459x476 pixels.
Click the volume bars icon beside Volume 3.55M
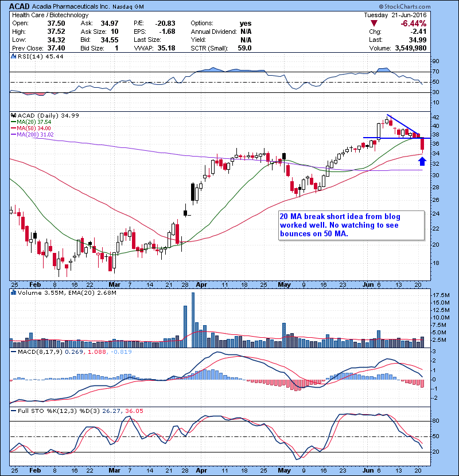pos(13,293)
